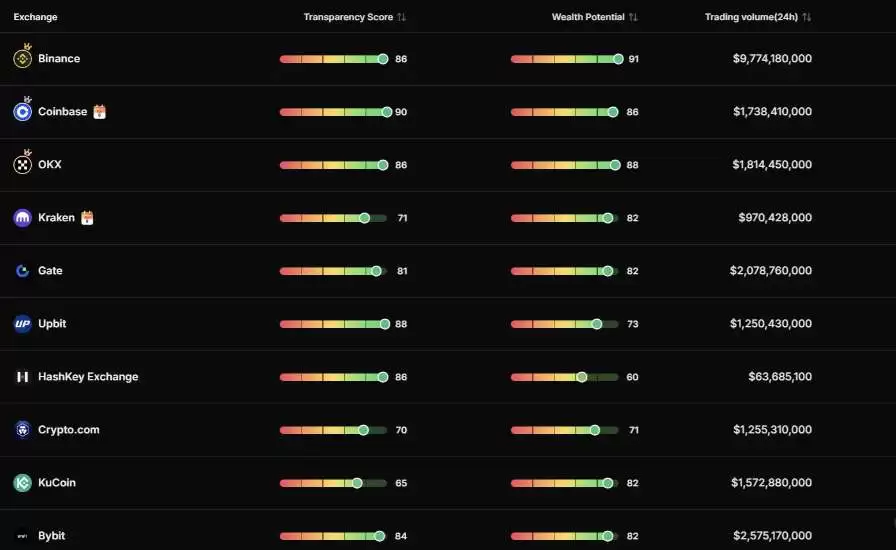The height and width of the screenshot is (550, 896).
Task: Click the calendar badge next to Coinbase
Action: (x=99, y=111)
